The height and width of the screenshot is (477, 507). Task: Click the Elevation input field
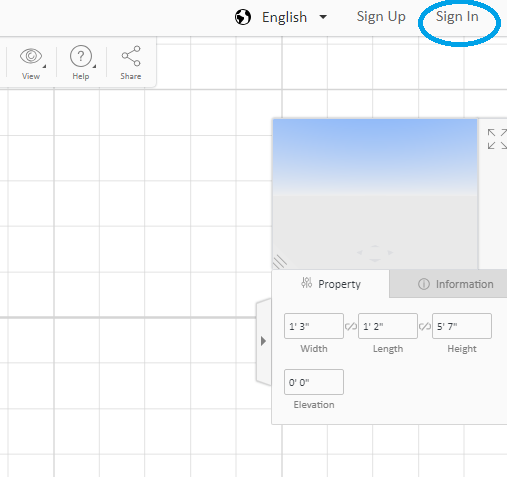314,382
